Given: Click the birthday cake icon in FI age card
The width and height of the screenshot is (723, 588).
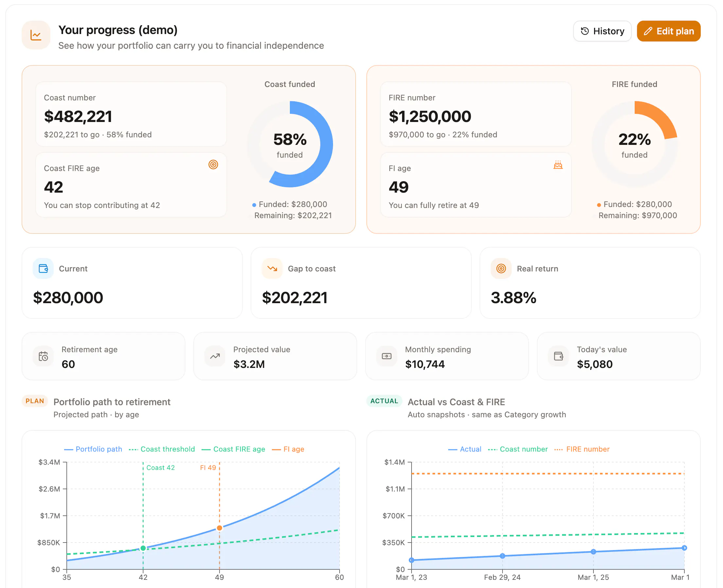Looking at the screenshot, I should tap(558, 165).
